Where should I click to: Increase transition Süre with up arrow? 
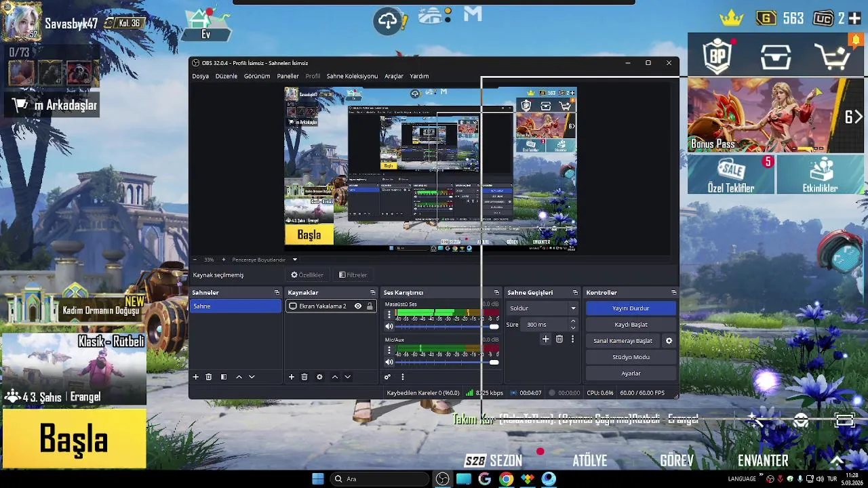point(573,321)
